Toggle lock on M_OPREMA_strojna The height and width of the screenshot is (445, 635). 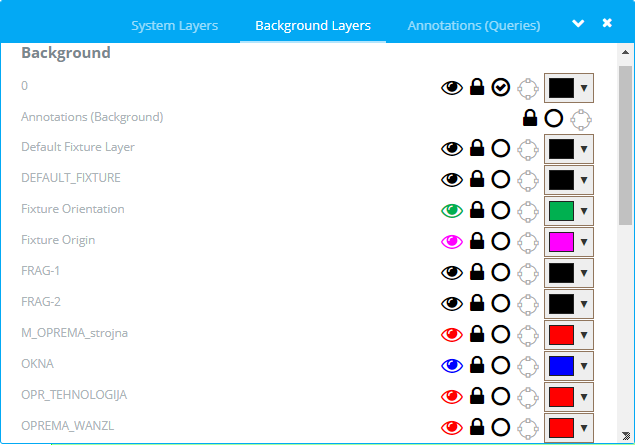click(x=477, y=334)
